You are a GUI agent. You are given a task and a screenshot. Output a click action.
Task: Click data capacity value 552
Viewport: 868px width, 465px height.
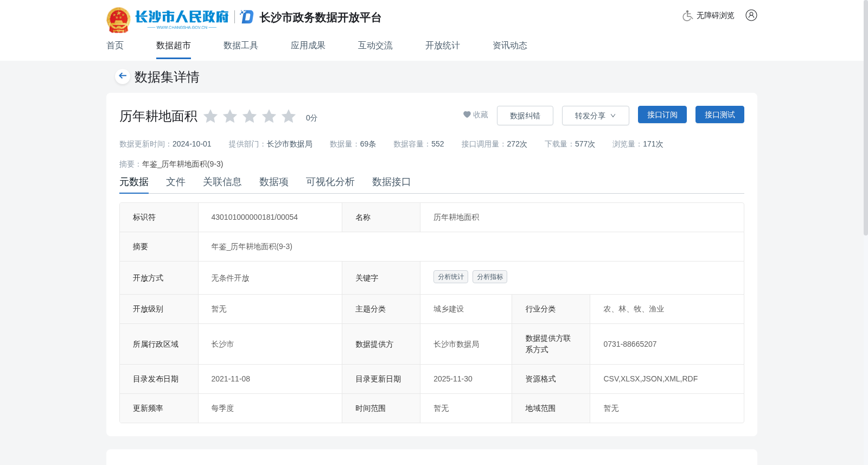pyautogui.click(x=438, y=144)
